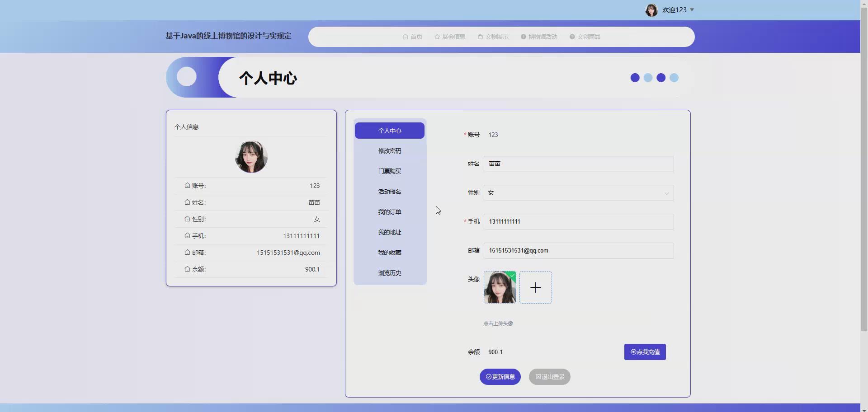Click the dropdown arrow next to 欢迎123
This screenshot has height=412, width=868.
pyautogui.click(x=692, y=9)
